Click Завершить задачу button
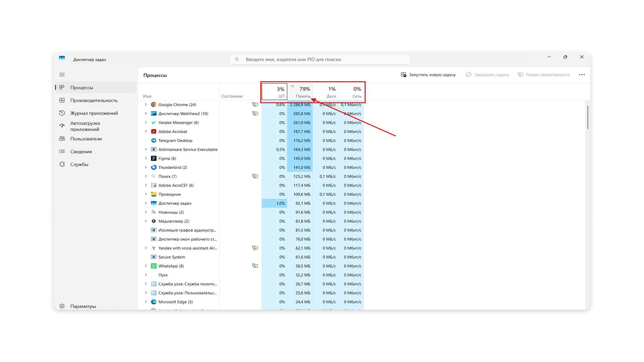This screenshot has height=362, width=644. [487, 75]
